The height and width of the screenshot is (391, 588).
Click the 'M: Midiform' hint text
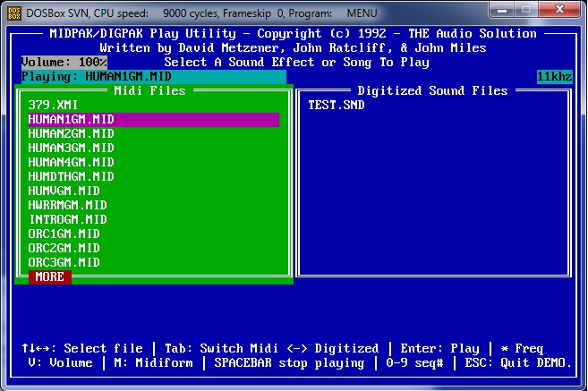153,363
